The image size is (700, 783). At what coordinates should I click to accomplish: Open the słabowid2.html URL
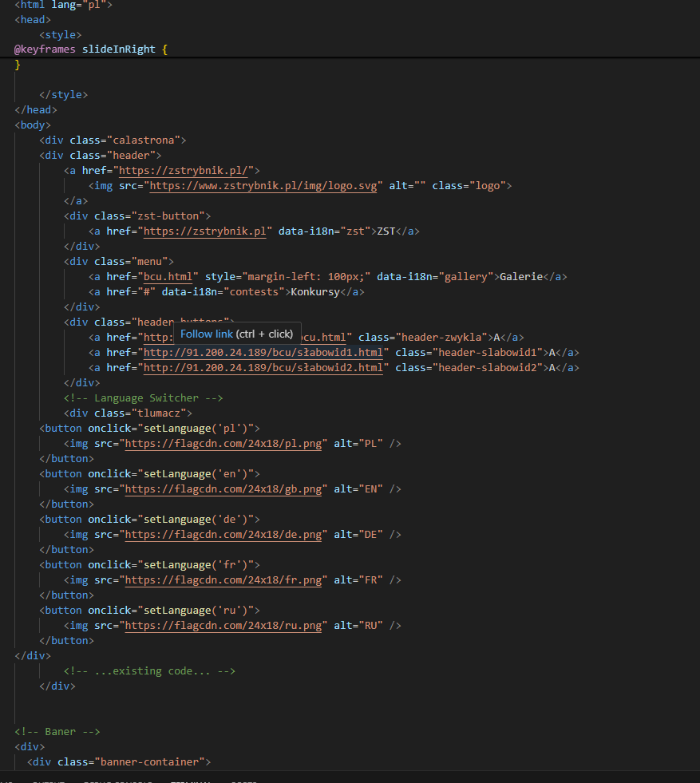click(x=265, y=367)
